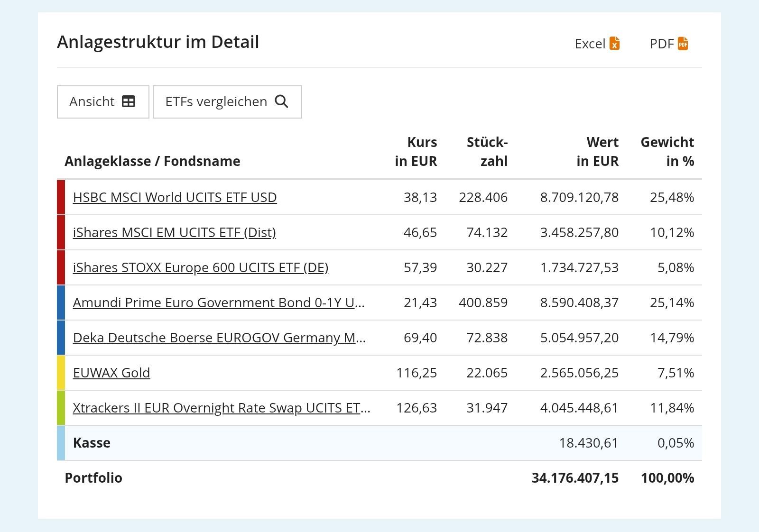Viewport: 759px width, 532px height.
Task: Click the PDF export file icon
Action: (683, 43)
